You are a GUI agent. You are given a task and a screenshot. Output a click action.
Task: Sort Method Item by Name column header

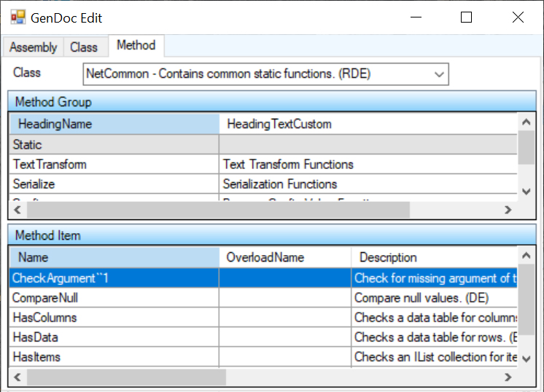click(114, 257)
